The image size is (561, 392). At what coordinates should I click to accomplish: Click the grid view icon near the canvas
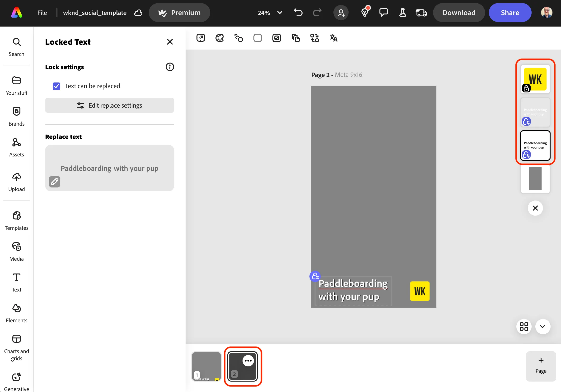click(524, 326)
